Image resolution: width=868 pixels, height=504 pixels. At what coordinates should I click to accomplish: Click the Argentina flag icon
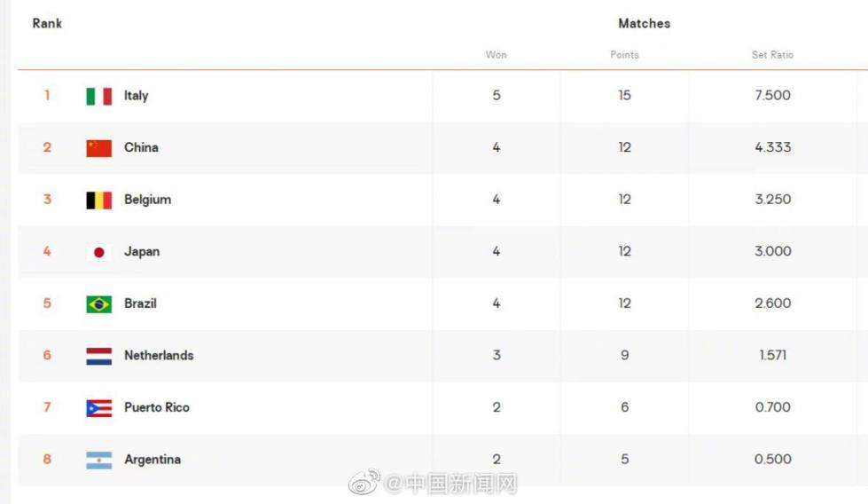pyautogui.click(x=98, y=460)
